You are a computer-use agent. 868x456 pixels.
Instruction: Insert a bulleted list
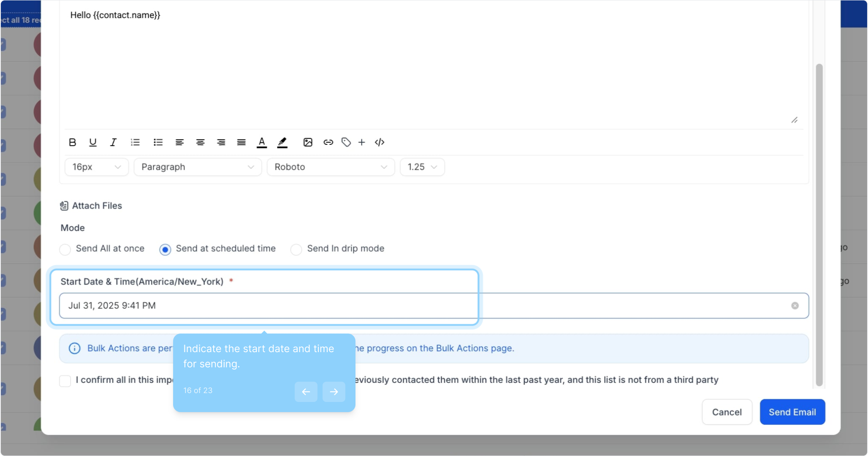click(158, 142)
